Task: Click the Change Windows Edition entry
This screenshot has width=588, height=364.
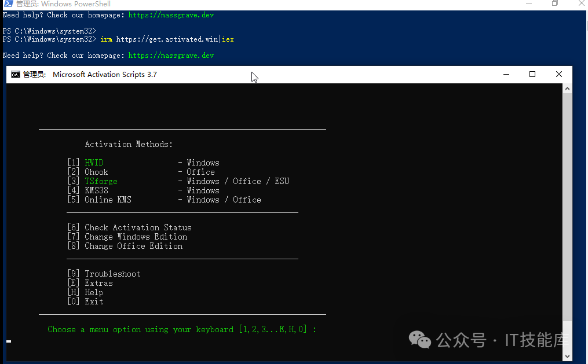Action: 136,237
